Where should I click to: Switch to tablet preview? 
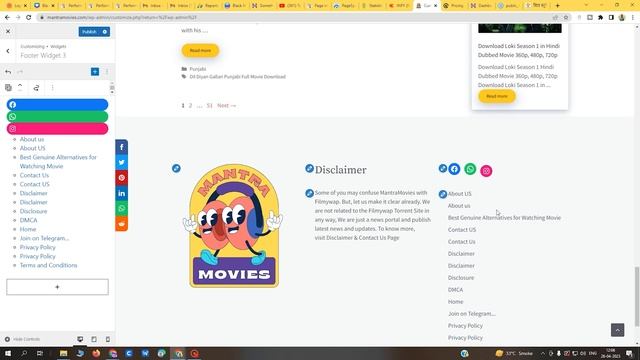click(94, 339)
